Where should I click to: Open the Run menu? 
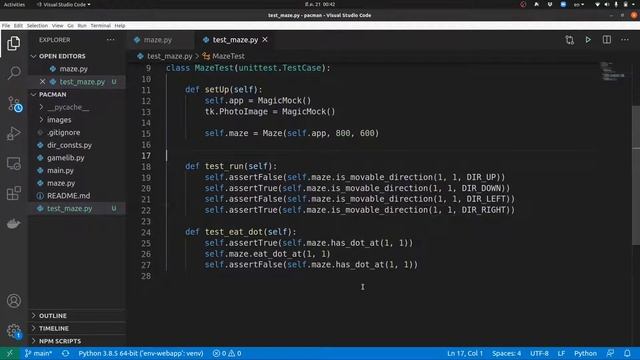[x=82, y=25]
